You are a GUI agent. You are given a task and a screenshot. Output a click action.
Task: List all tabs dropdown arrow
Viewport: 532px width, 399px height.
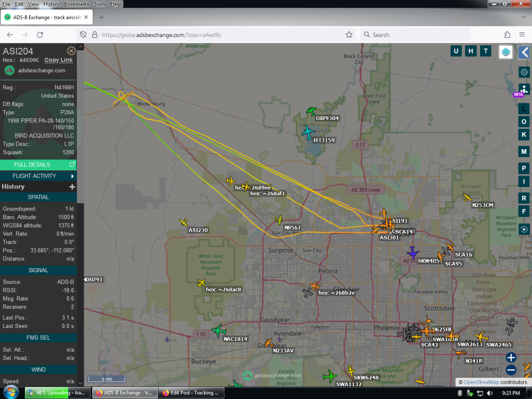coord(523,17)
